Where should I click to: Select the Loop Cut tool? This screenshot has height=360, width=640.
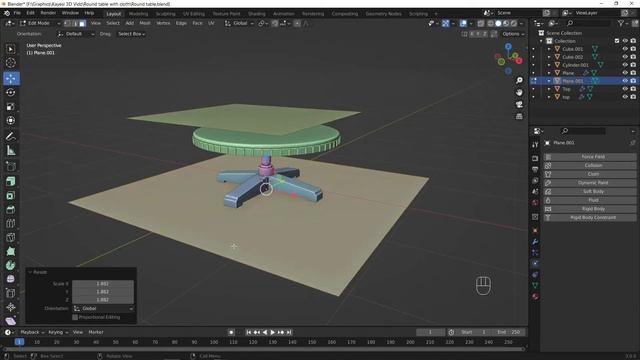click(x=11, y=224)
